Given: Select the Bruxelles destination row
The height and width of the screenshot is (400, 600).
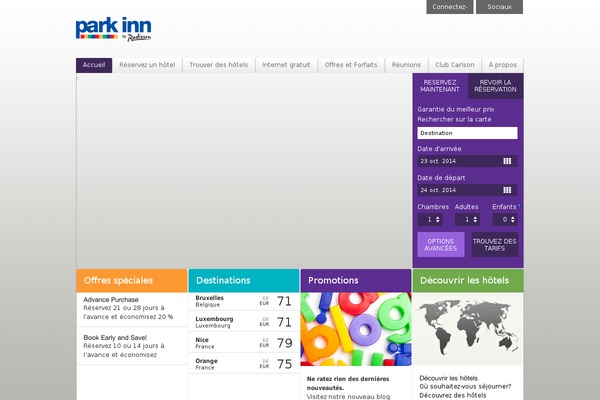Looking at the screenshot, I should [x=244, y=301].
